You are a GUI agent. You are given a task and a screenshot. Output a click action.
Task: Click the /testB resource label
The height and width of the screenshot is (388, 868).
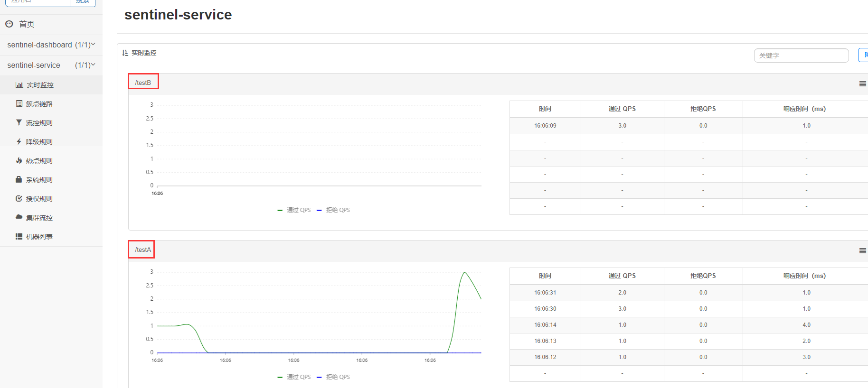143,83
